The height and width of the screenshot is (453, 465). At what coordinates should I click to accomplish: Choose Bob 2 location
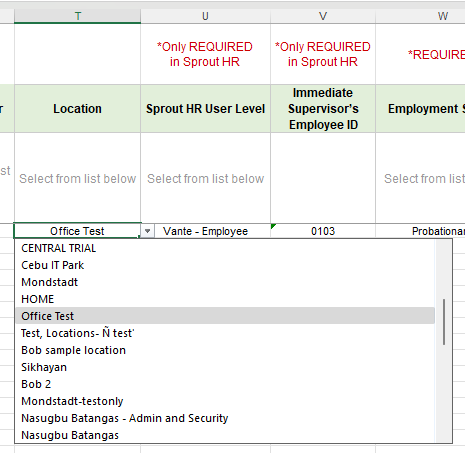point(225,384)
